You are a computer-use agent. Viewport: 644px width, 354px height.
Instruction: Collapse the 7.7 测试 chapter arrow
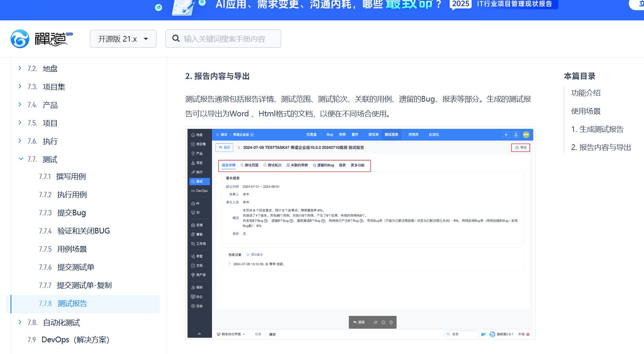point(21,159)
